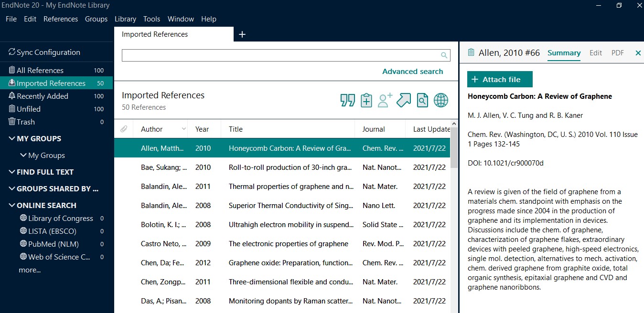Open the Library menu
The image size is (644, 313).
click(125, 19)
